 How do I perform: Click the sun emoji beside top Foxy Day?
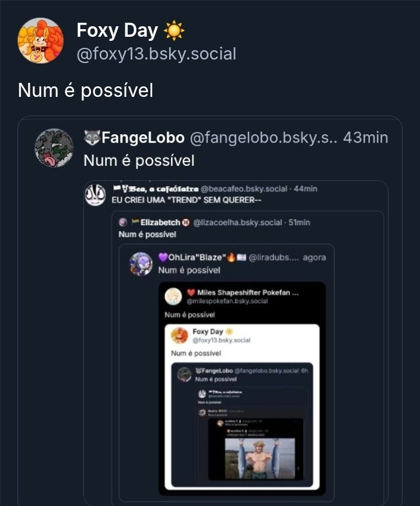coord(174,30)
